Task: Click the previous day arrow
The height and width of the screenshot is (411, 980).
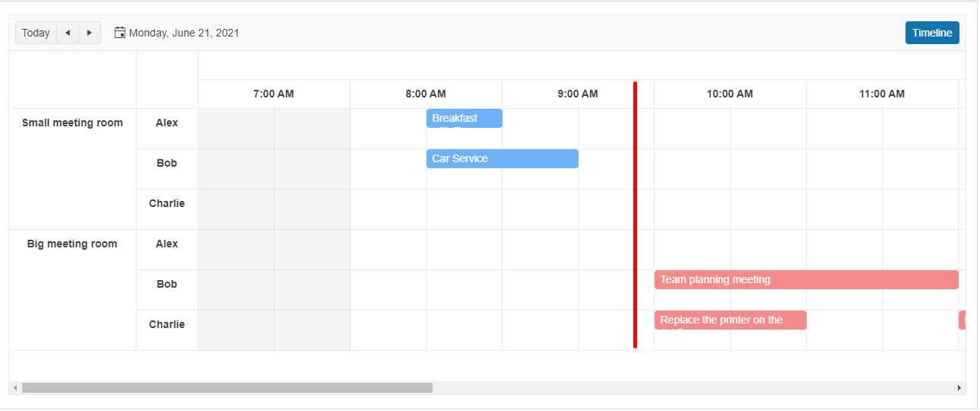Action: pos(68,33)
